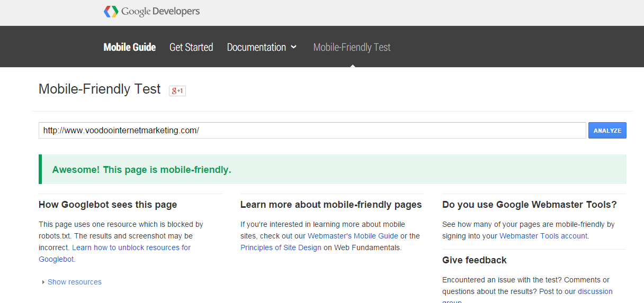Click the blue ANALYZE button

click(x=607, y=130)
